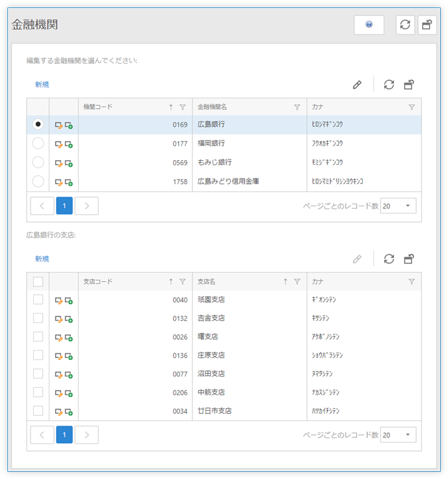This screenshot has height=479, width=448.
Task: Add row icon for 曙支店
Action: [69, 338]
